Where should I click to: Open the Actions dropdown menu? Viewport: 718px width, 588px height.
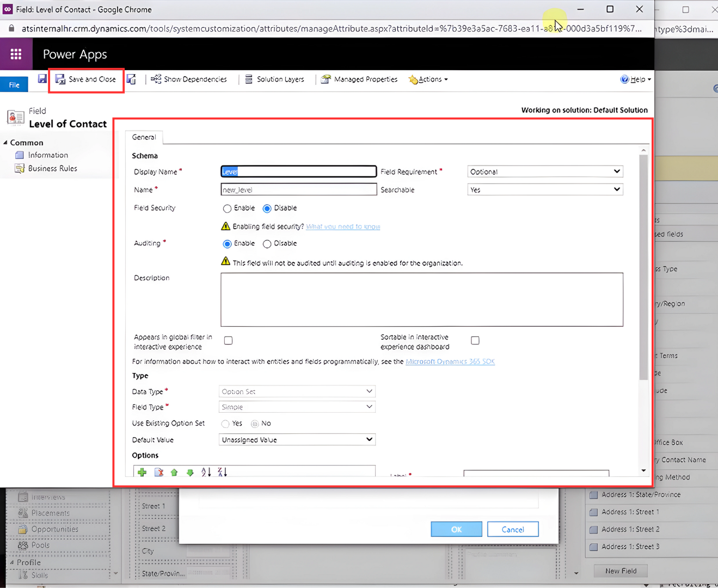click(428, 79)
